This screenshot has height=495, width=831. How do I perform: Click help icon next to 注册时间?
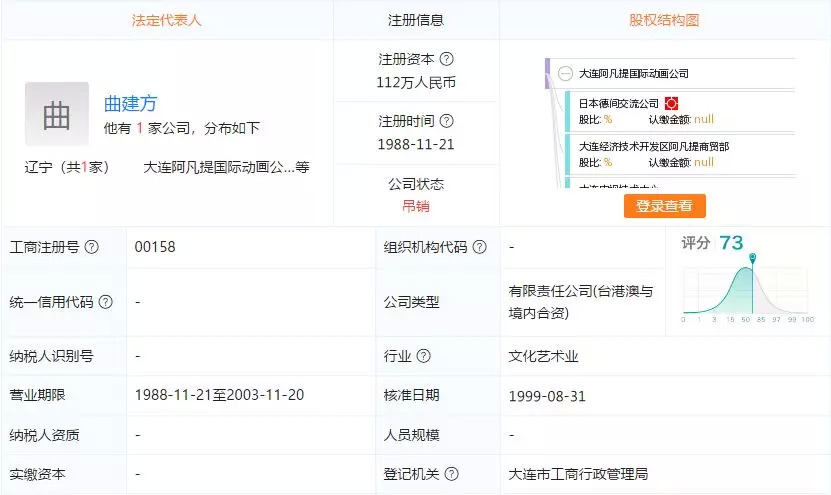click(447, 121)
